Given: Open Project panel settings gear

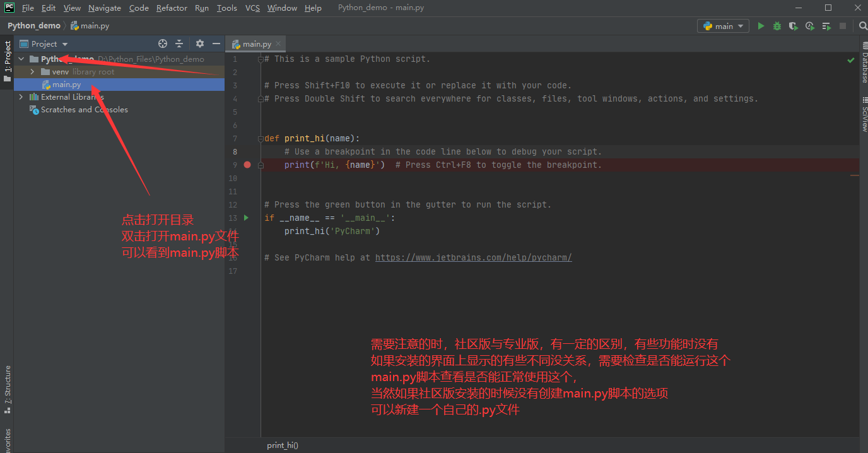Looking at the screenshot, I should point(200,44).
